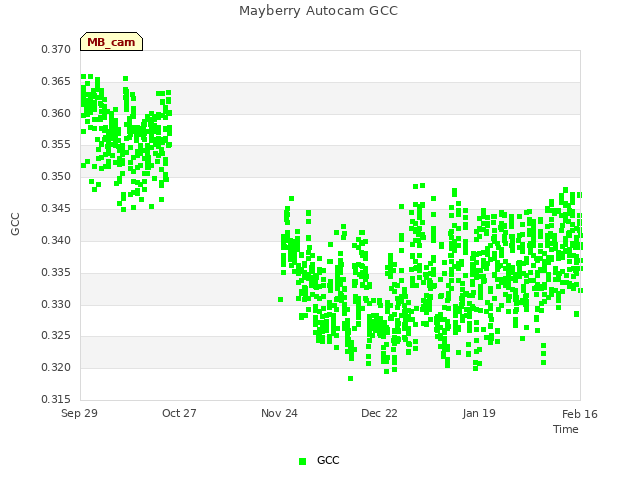This screenshot has width=640, height=480.
Task: Click the green GCC legend swatch
Action: tap(302, 461)
